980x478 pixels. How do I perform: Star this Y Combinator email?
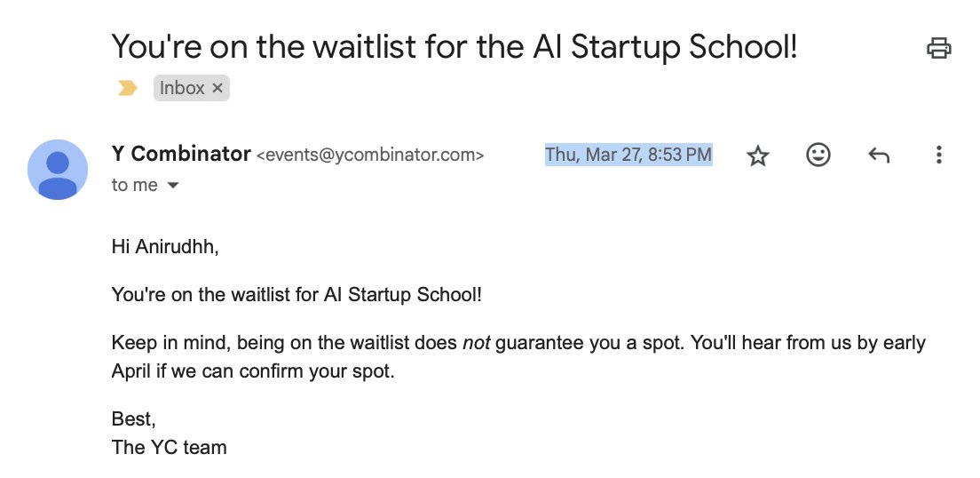[757, 155]
